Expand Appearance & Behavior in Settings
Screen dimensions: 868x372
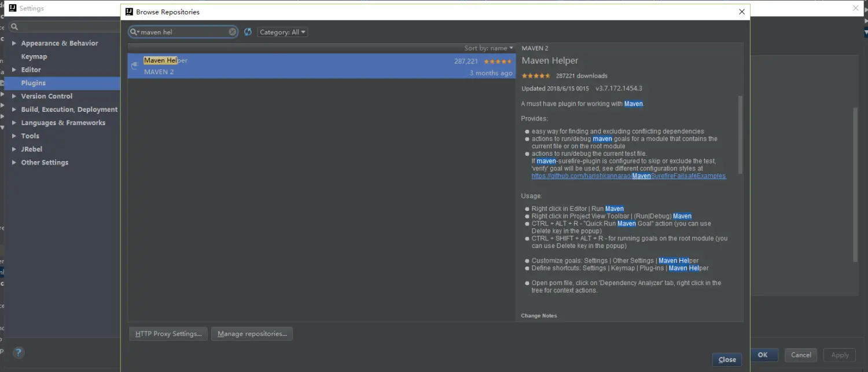14,43
